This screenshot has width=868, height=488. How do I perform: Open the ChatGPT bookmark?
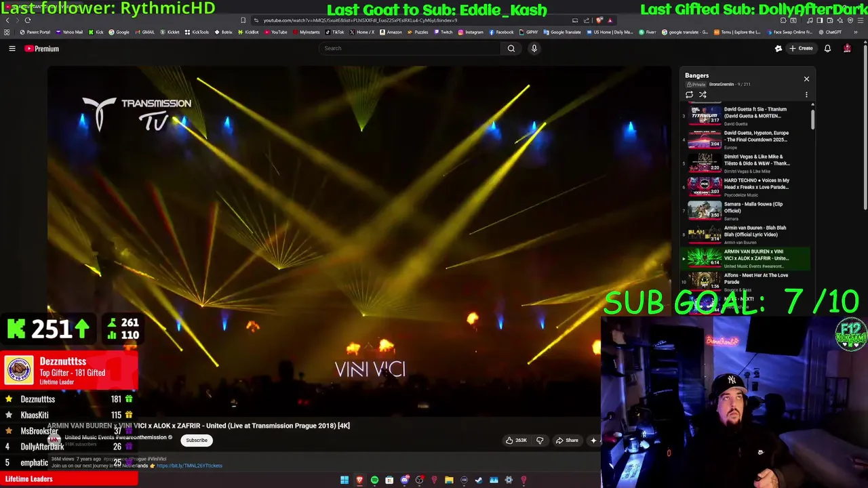[x=831, y=32]
